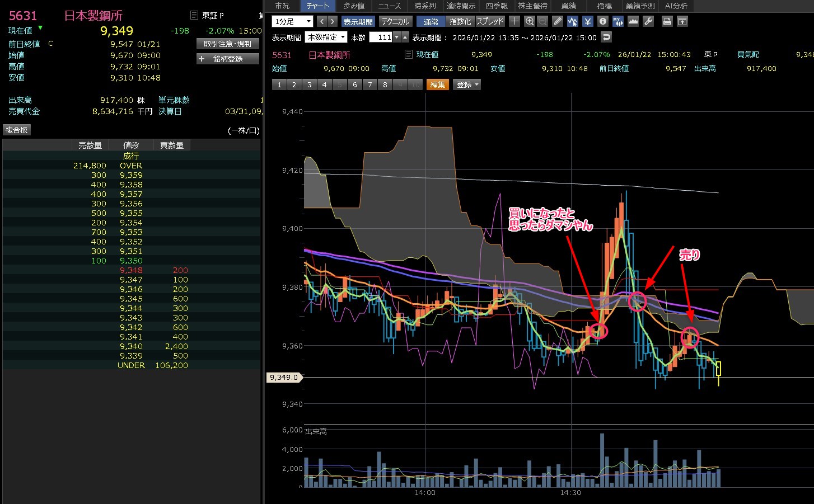Click the crosshair plus icon in toolbar
This screenshot has width=814, height=504.
(514, 21)
